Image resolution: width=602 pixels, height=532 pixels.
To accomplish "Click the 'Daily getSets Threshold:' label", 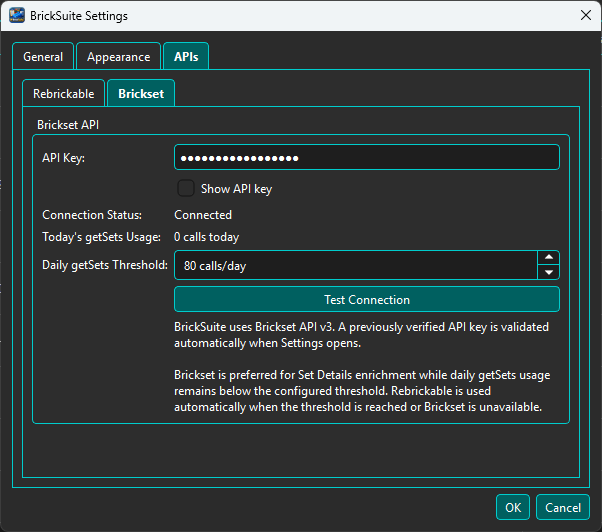I will click(x=105, y=265).
